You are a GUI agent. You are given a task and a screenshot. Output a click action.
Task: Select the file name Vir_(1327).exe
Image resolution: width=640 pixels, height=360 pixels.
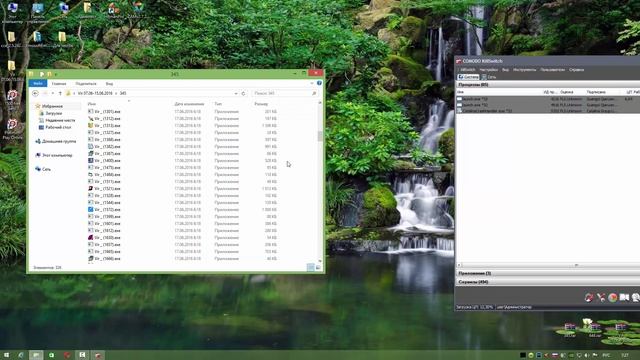tap(107, 133)
